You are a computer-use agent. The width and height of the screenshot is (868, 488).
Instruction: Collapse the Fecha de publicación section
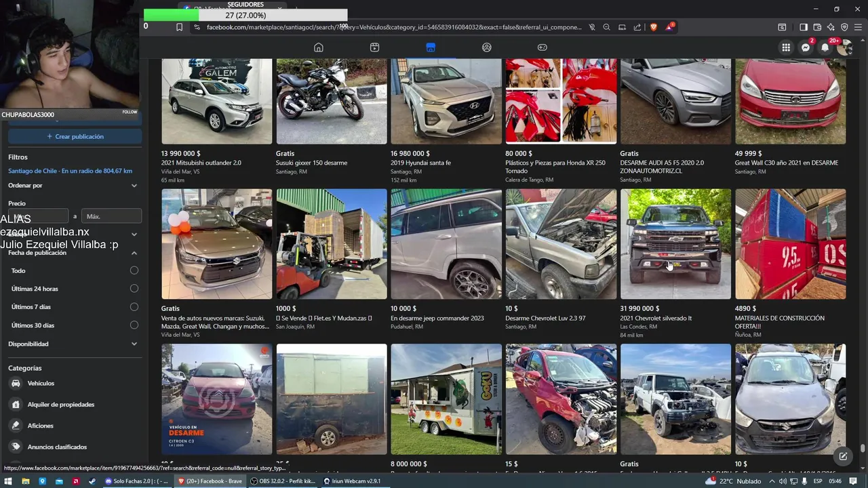[73, 253]
